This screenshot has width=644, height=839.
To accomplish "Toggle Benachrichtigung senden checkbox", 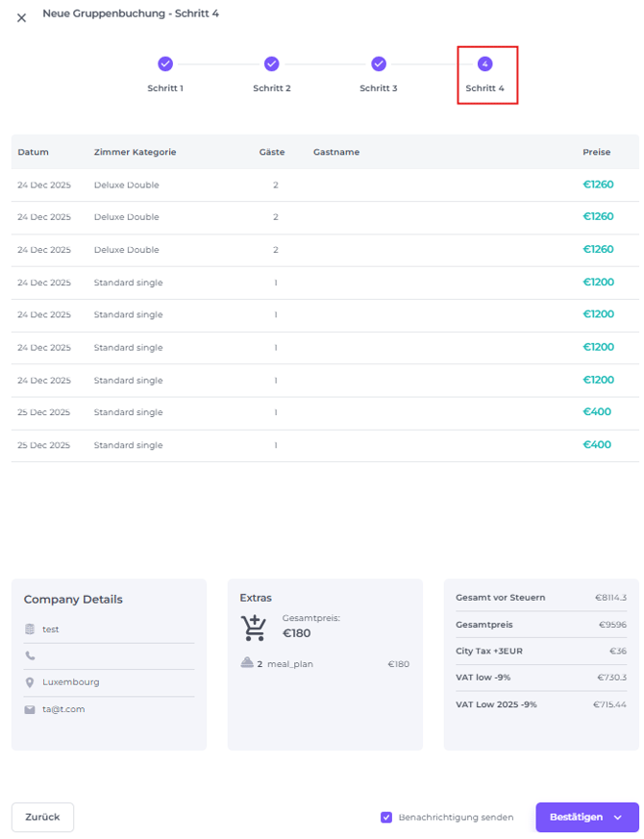I will point(386,817).
